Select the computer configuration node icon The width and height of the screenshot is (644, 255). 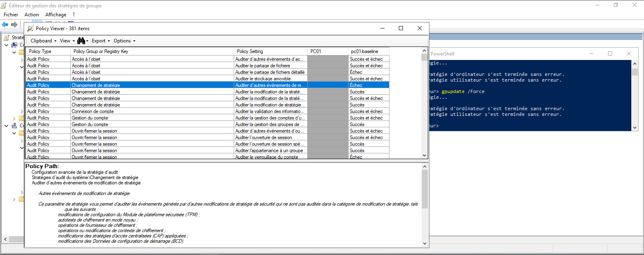coord(15,45)
